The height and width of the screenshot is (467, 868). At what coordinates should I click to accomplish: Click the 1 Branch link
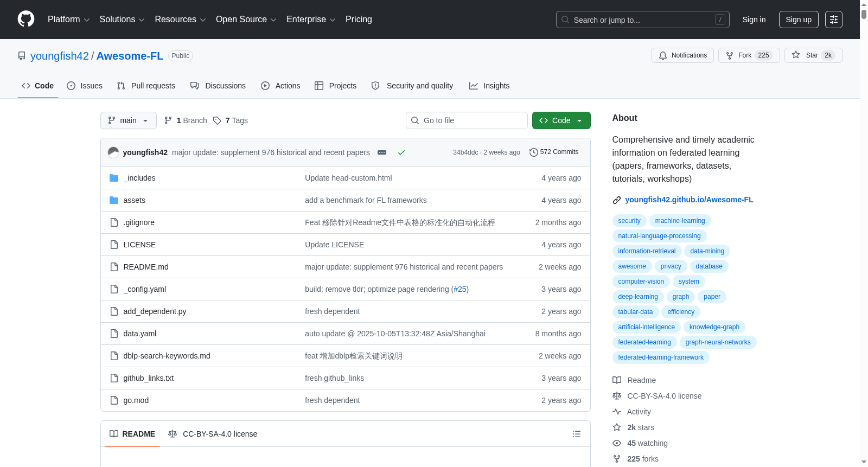tap(186, 120)
